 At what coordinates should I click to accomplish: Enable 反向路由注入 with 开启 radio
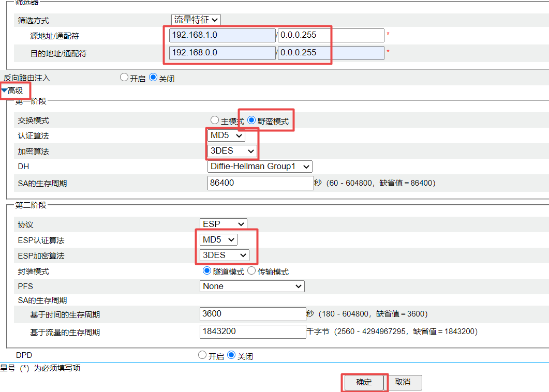point(124,78)
